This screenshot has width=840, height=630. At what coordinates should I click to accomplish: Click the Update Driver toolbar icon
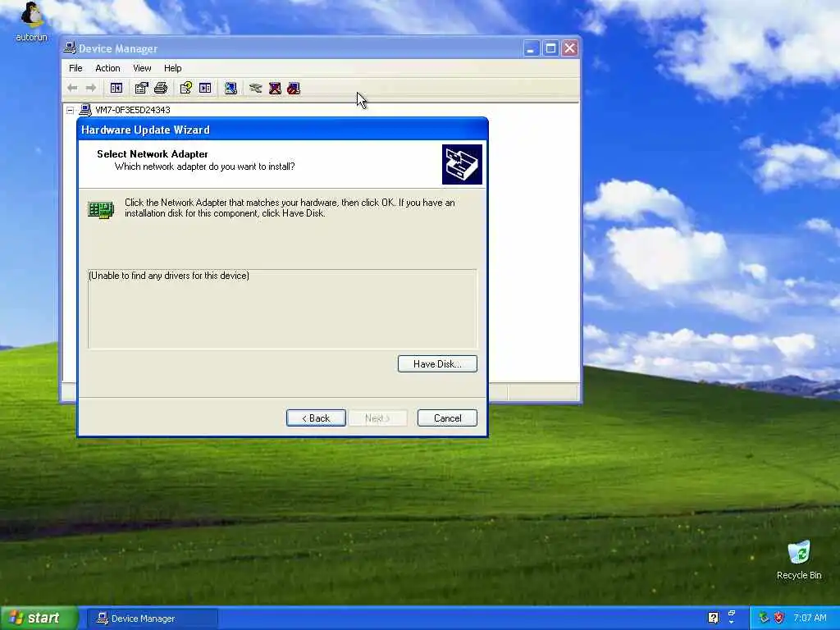[256, 88]
